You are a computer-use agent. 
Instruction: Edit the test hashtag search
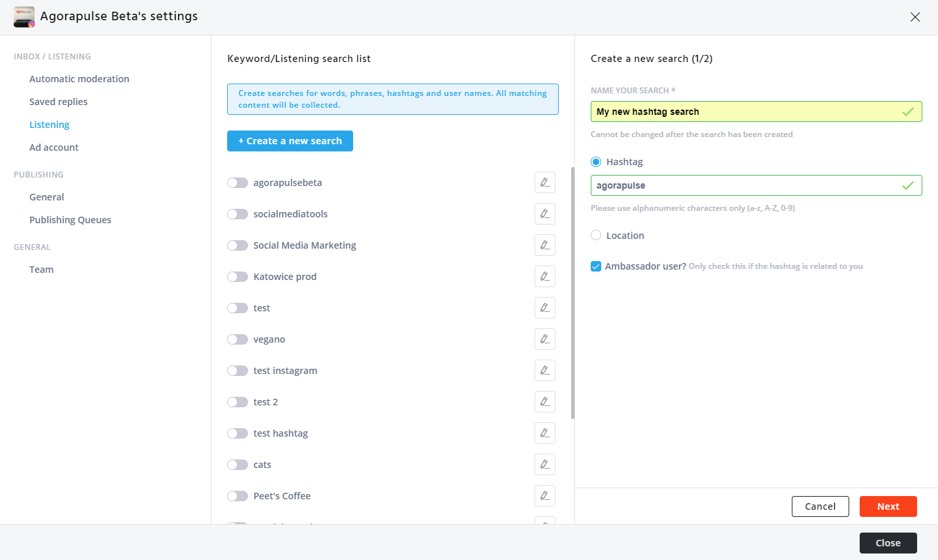click(x=544, y=433)
